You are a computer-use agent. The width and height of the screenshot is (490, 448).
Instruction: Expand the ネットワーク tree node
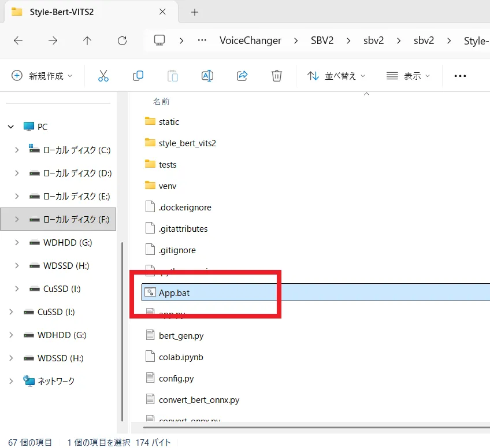[x=11, y=381]
